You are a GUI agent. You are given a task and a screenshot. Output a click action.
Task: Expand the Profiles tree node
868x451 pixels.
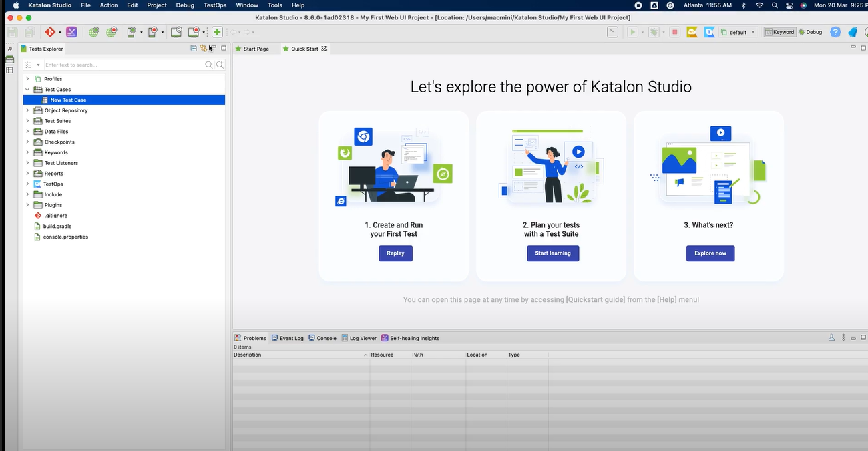click(x=27, y=79)
